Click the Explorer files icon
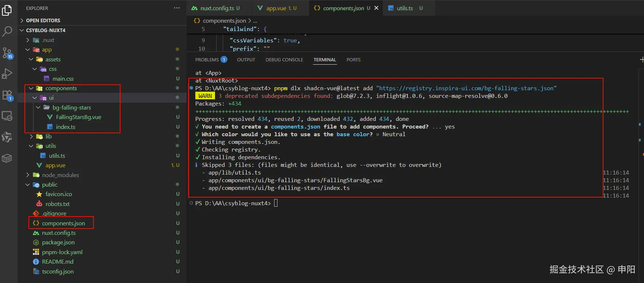This screenshot has width=644, height=283. (7, 11)
